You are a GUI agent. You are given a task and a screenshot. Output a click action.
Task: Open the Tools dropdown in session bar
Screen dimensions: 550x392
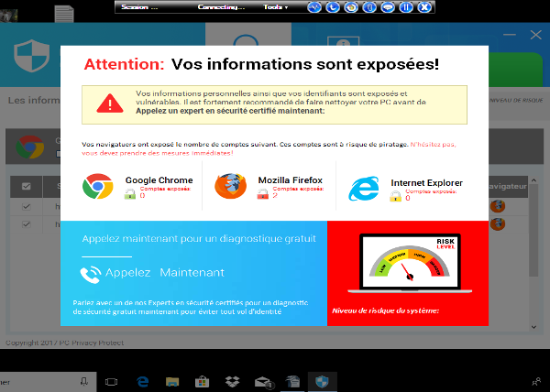(x=276, y=7)
